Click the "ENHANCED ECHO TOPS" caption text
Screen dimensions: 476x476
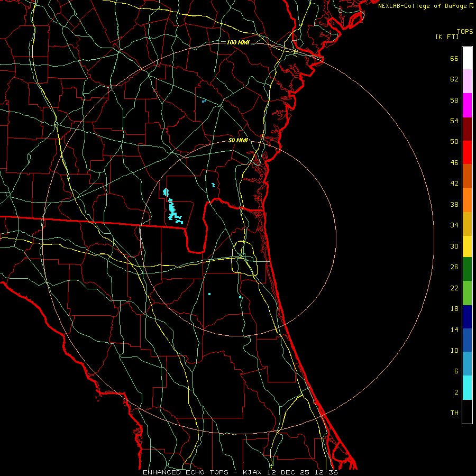[186, 472]
